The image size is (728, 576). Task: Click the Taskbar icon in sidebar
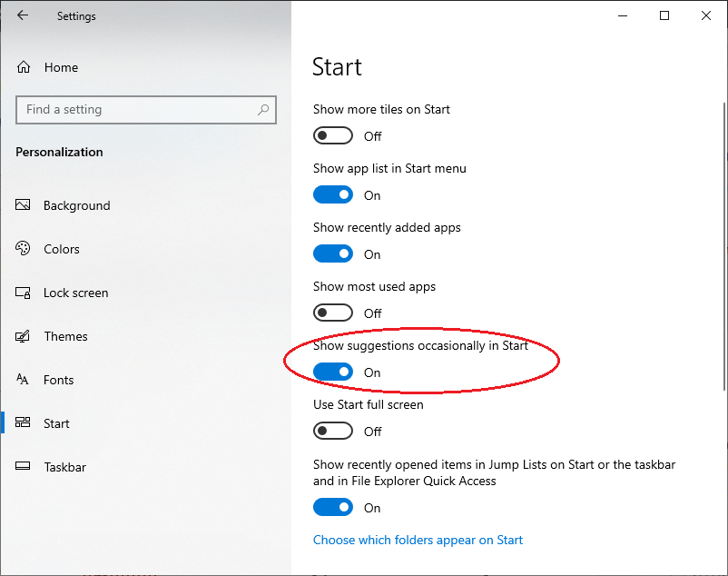[25, 467]
